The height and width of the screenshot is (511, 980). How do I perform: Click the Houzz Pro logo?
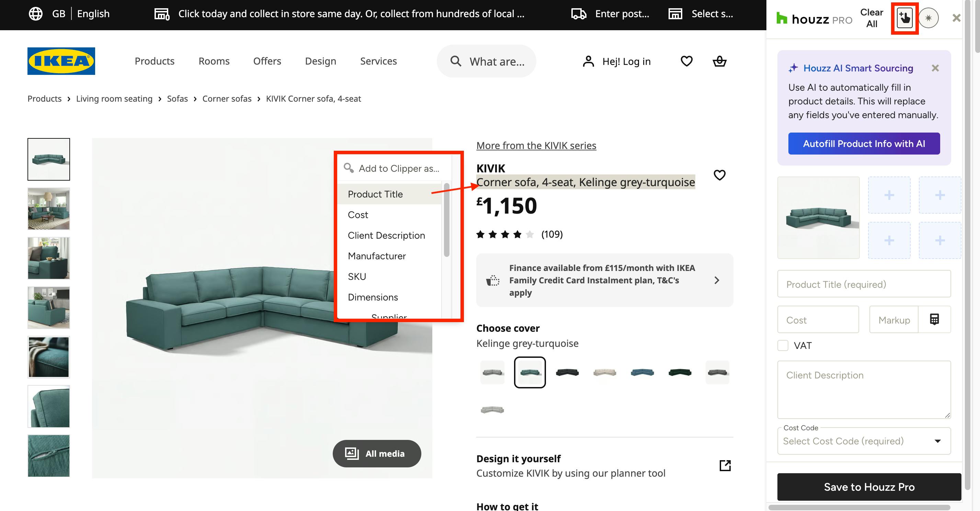pos(814,19)
